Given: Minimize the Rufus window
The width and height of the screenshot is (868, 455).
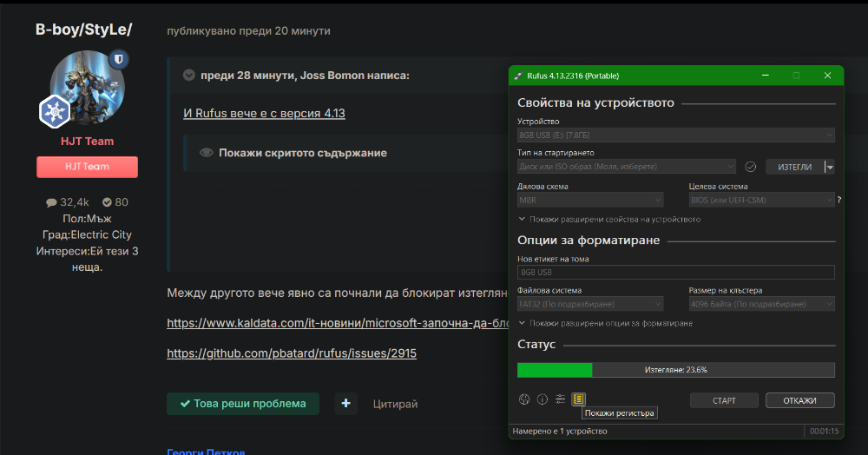Looking at the screenshot, I should (766, 76).
